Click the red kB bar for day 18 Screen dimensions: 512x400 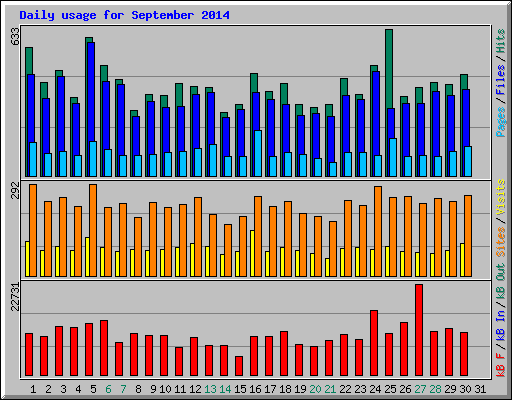tap(284, 354)
